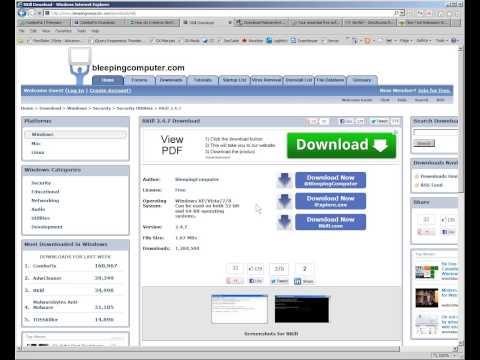Open the Startup List navigation tab
This screenshot has width=480, height=360.
234,80
